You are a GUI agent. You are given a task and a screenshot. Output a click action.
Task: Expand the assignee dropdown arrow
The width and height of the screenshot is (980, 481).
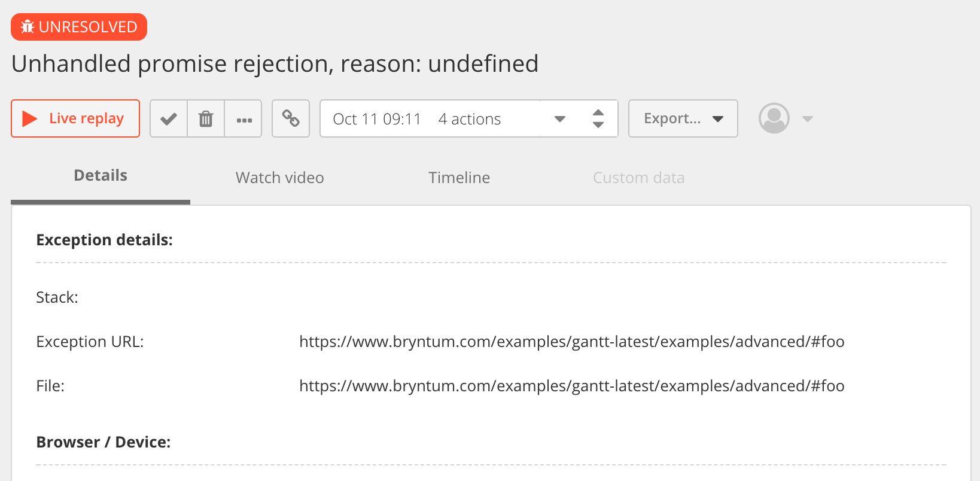808,118
